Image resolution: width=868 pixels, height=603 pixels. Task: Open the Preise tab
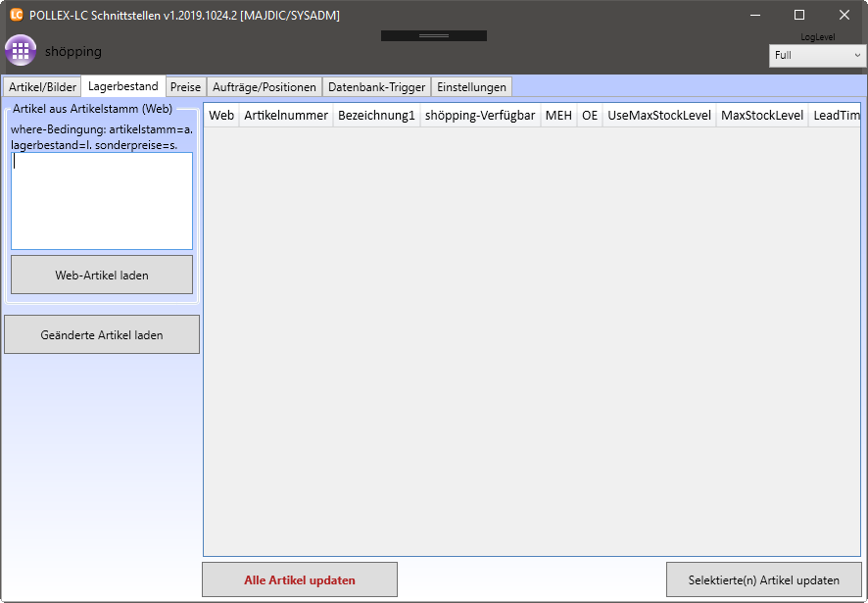point(185,87)
